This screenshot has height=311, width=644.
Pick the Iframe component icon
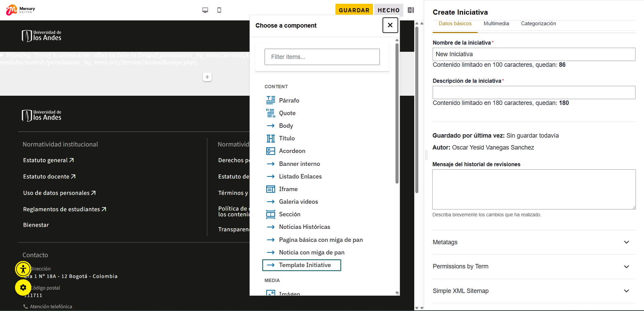coord(271,189)
